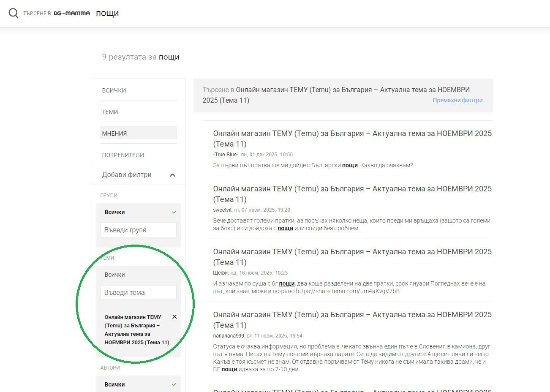Click the BG-Mamma logo
Image resolution: width=550 pixels, height=392 pixels.
point(71,14)
